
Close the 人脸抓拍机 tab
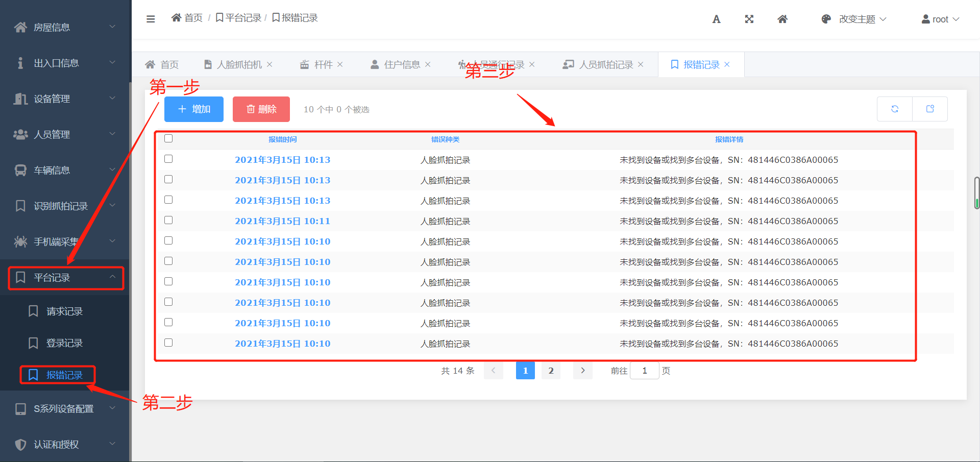coord(269,64)
